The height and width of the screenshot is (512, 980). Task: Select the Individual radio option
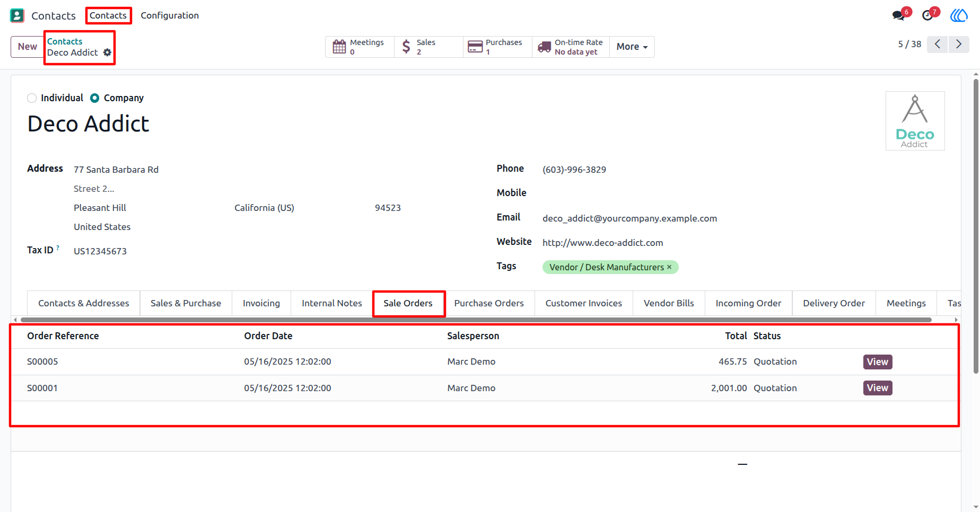tap(32, 98)
